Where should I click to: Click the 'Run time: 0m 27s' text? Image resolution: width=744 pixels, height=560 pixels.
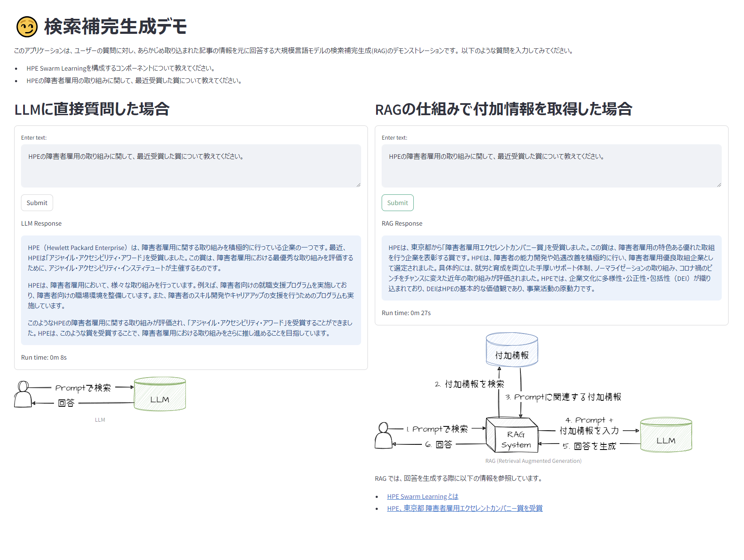coord(406,313)
